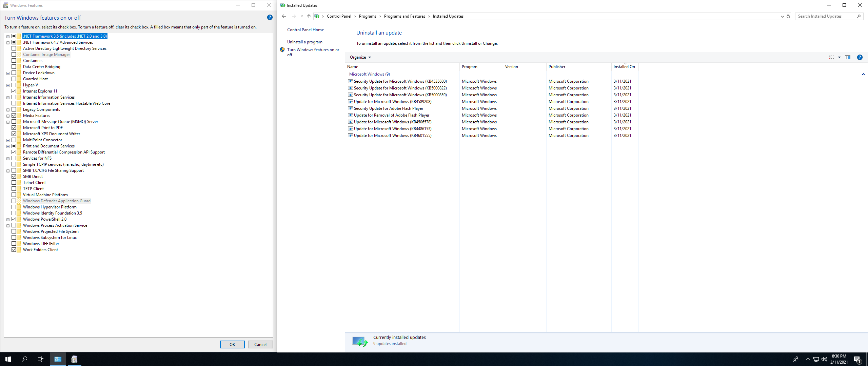Expand .NET Framework 4.7 Advanced Services
The width and height of the screenshot is (868, 366).
[8, 43]
